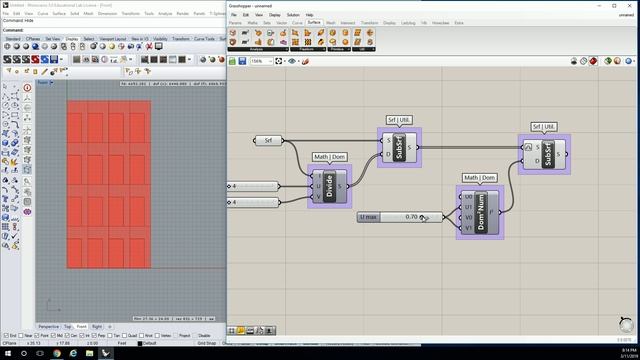Click Grasshopper's Zoom Extents icon
The height and width of the screenshot is (360, 640).
[278, 61]
